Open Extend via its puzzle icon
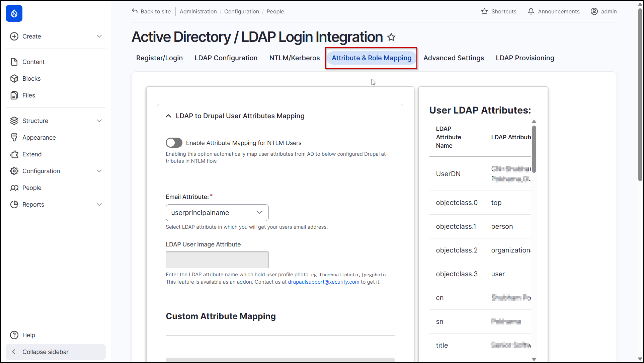The width and height of the screenshot is (644, 363). 14,154
